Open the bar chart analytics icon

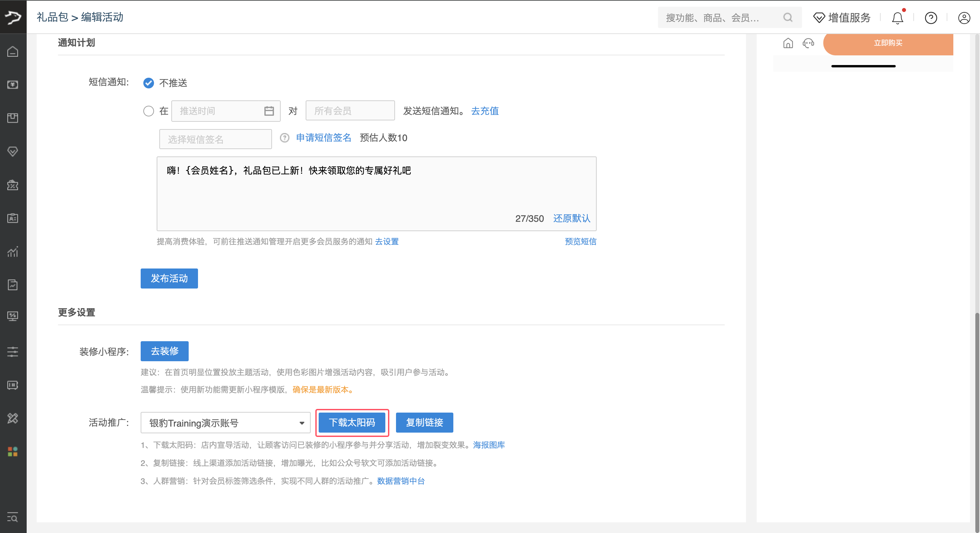(x=13, y=251)
